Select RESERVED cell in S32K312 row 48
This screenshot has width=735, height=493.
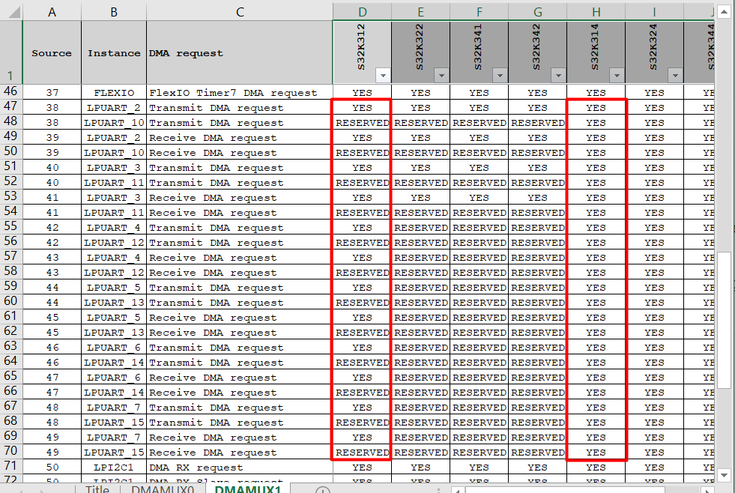362,122
